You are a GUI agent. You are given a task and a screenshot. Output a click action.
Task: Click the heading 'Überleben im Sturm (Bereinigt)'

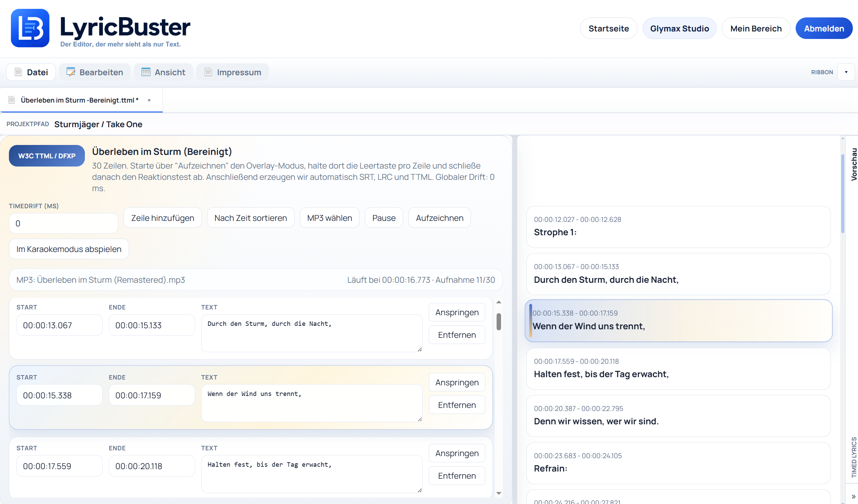pyautogui.click(x=162, y=151)
